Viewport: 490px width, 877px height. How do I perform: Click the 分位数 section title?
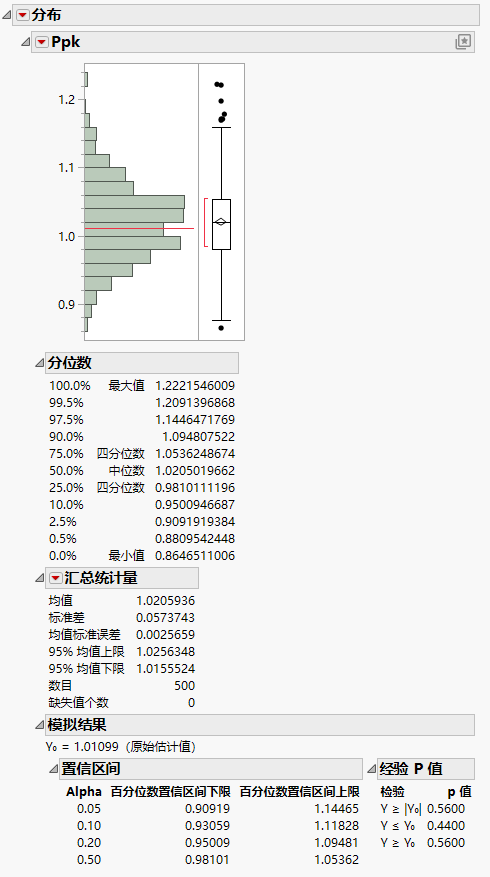69,363
